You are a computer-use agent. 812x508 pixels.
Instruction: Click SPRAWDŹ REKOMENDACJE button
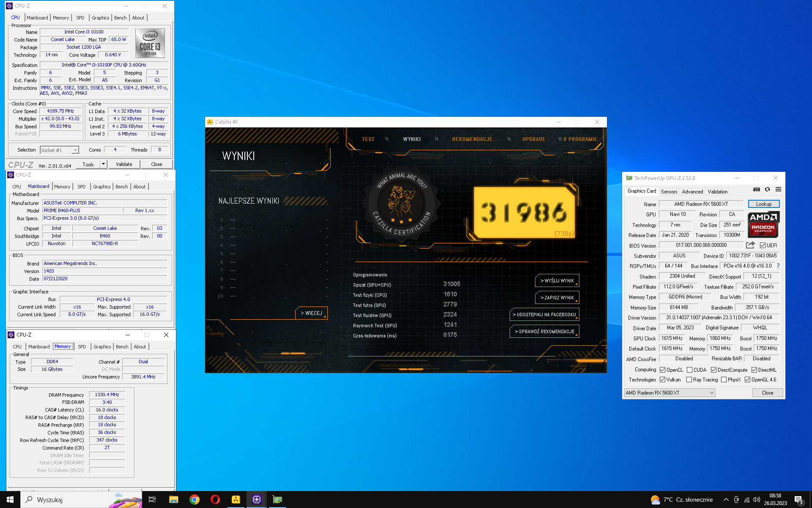[544, 331]
